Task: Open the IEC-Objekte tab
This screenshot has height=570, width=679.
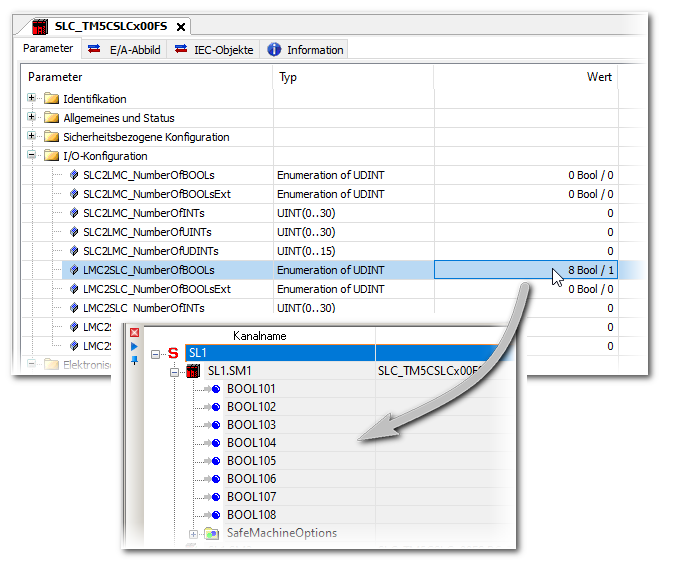Action: [x=215, y=50]
